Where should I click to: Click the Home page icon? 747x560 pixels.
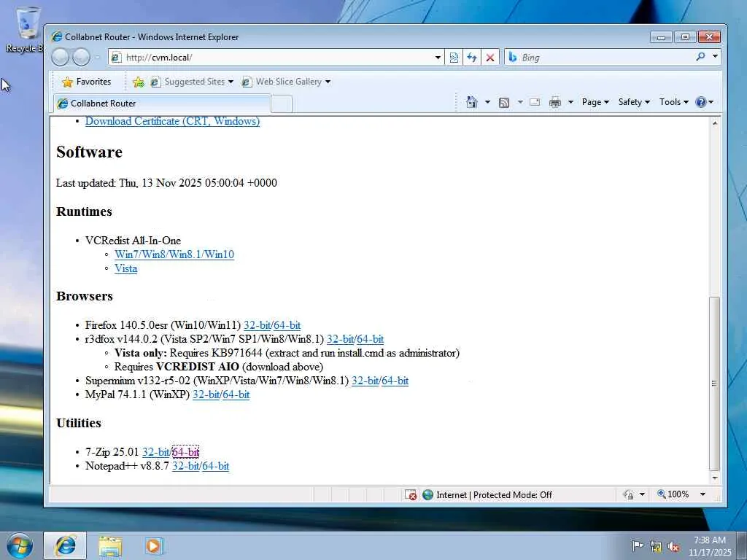(x=472, y=102)
